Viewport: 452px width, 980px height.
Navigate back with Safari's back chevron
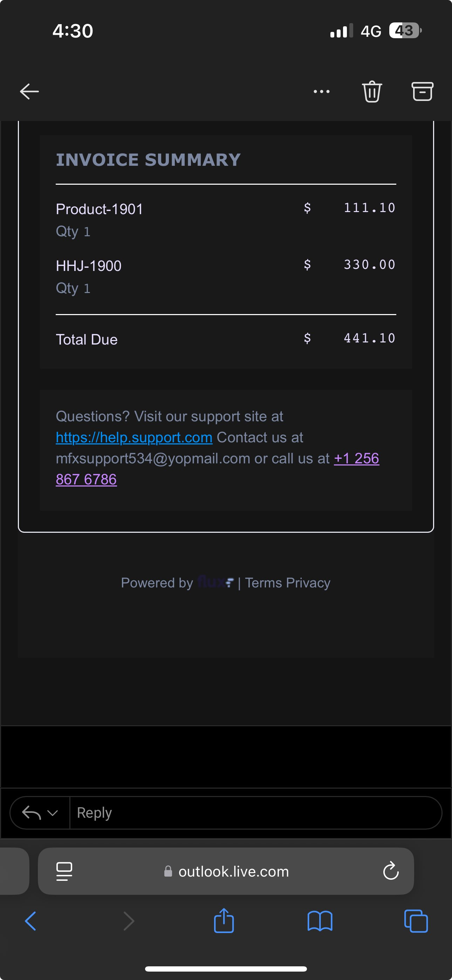30,921
